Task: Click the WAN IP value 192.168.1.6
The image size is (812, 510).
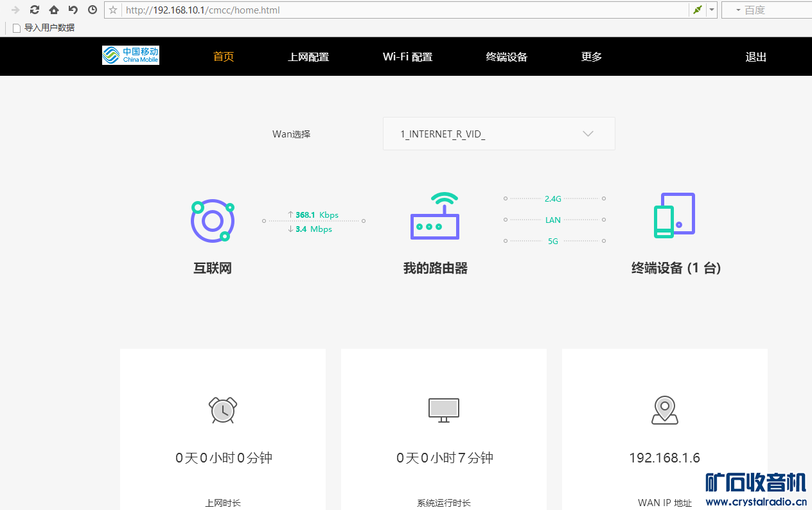Action: (x=665, y=458)
